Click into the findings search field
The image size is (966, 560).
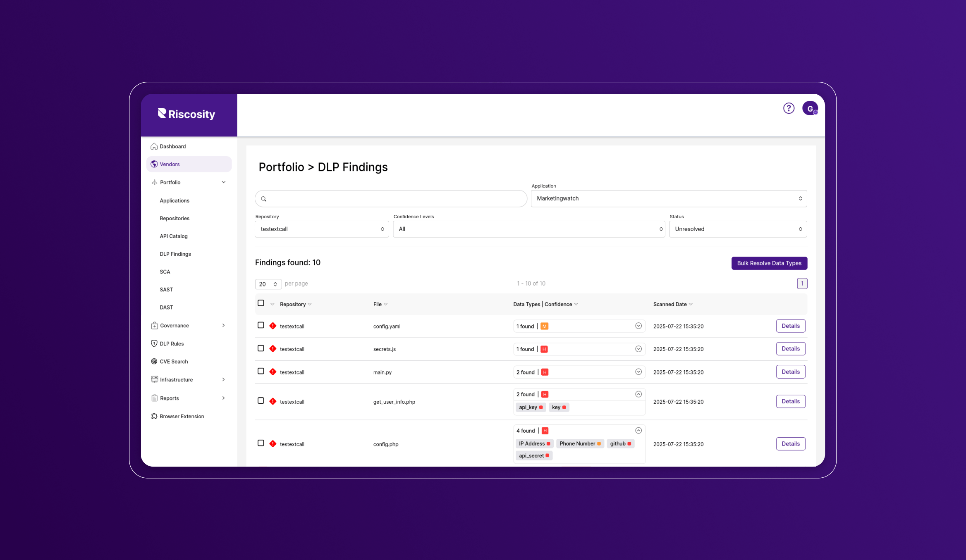click(x=391, y=199)
